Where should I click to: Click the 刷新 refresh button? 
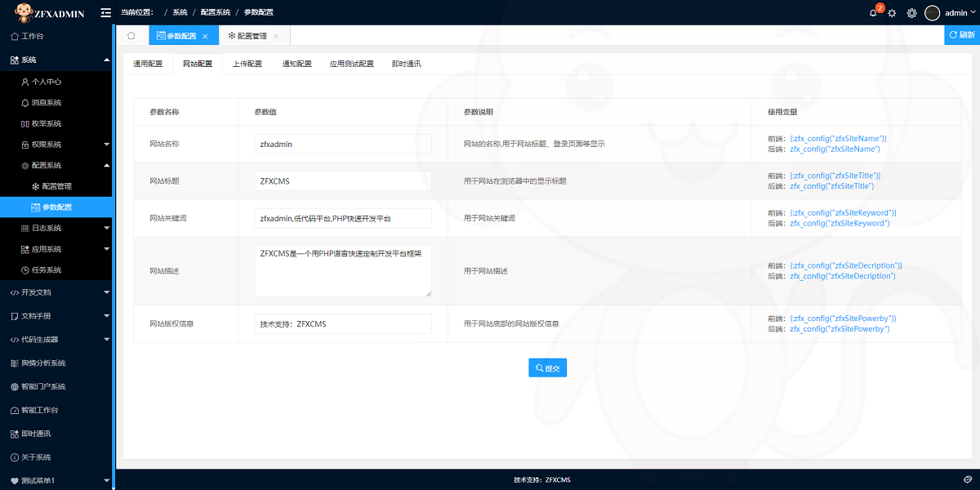[962, 35]
